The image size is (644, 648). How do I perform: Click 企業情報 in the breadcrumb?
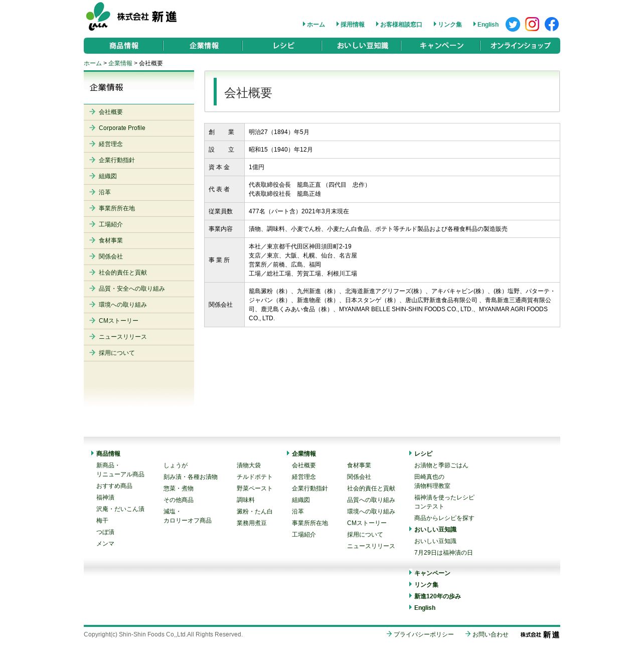pyautogui.click(x=120, y=63)
